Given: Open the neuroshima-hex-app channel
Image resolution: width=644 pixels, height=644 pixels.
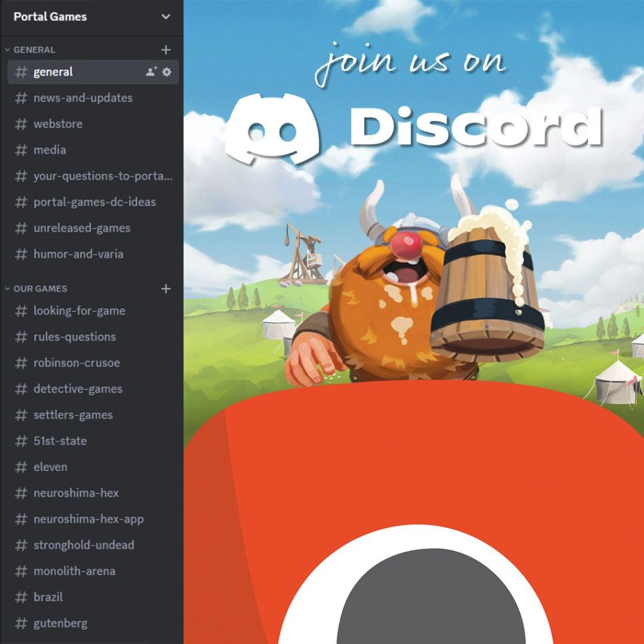Looking at the screenshot, I should click(88, 519).
